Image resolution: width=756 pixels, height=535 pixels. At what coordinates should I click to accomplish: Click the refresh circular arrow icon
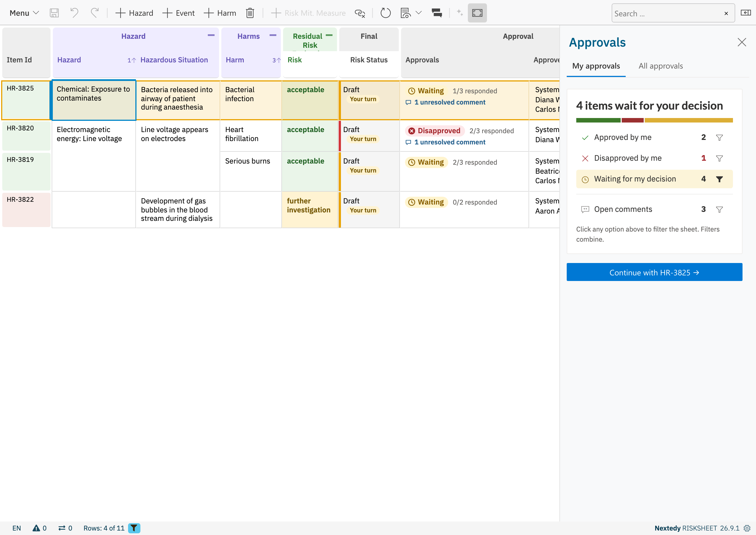[x=385, y=13]
